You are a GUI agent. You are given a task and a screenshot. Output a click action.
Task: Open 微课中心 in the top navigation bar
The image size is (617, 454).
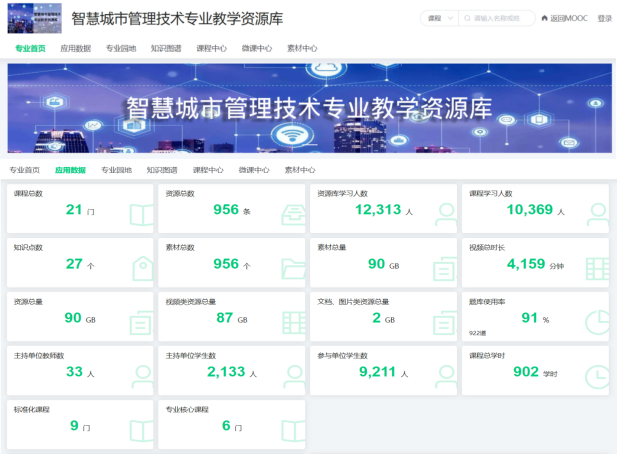pyautogui.click(x=257, y=48)
